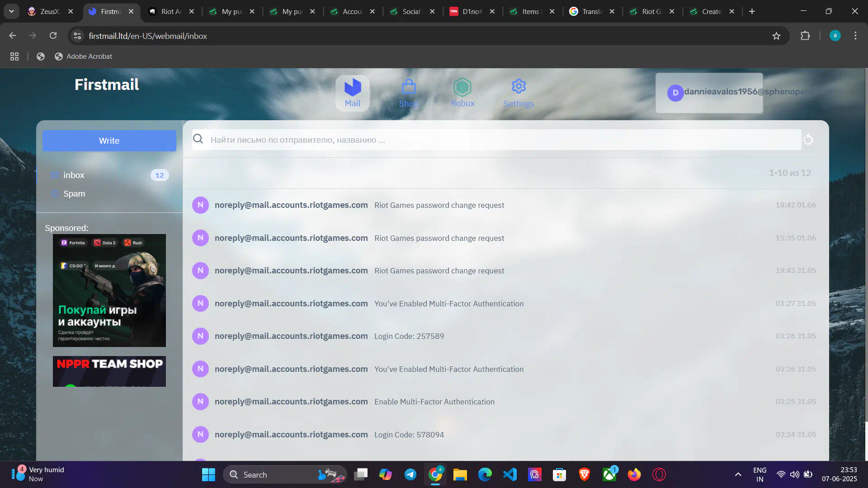Open account dropdown dannieavalos1956
868x488 pixels.
(709, 93)
